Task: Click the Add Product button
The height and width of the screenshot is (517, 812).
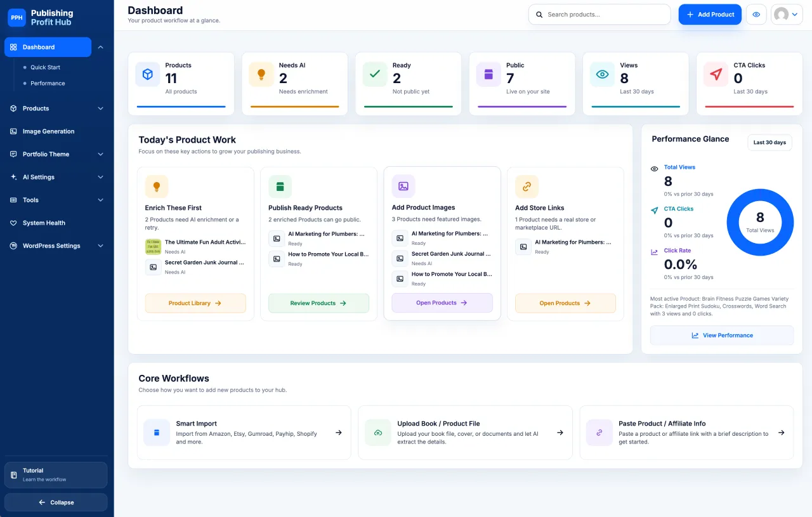Action: click(x=710, y=14)
